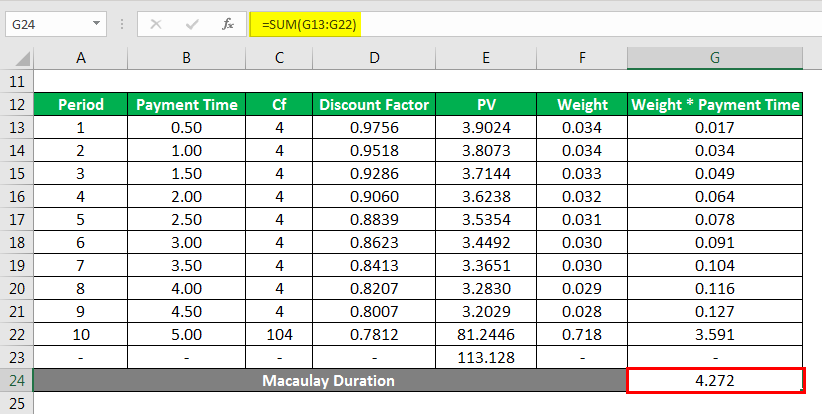This screenshot has height=414, width=822.
Task: Select the Macaulay Duration label cell
Action: [x=330, y=380]
